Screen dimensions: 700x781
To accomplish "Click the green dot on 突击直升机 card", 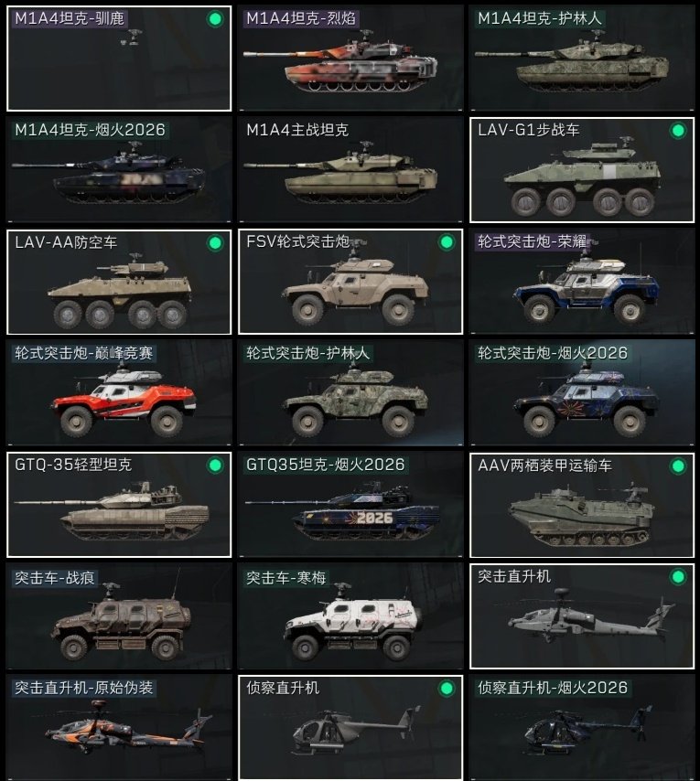I will point(678,577).
